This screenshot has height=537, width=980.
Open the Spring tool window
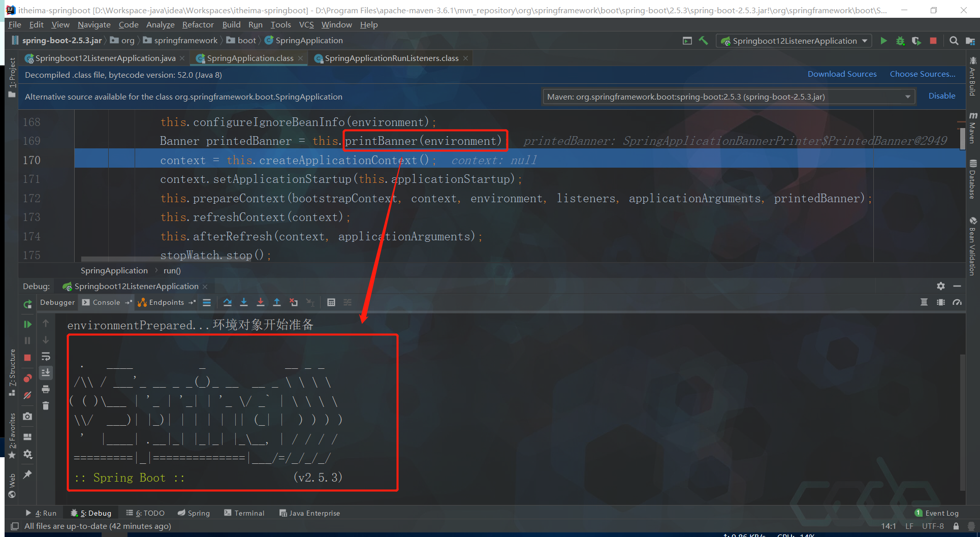click(194, 513)
